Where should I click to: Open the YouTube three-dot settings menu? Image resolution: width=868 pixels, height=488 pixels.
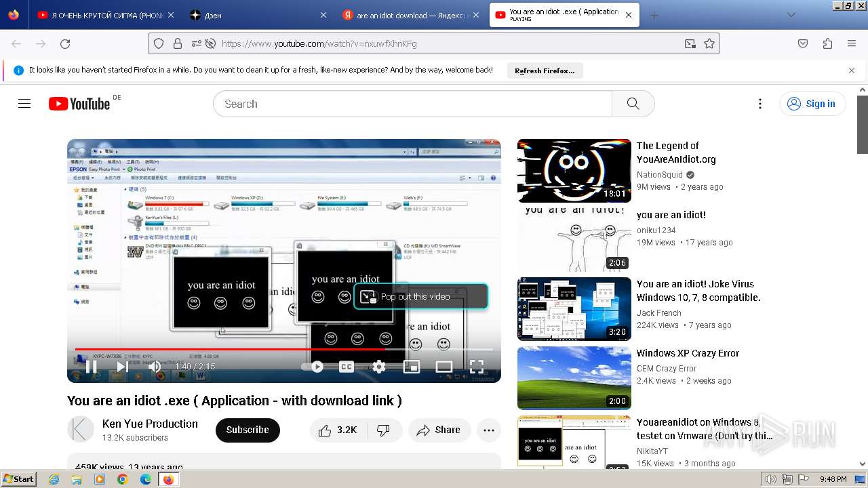point(760,104)
